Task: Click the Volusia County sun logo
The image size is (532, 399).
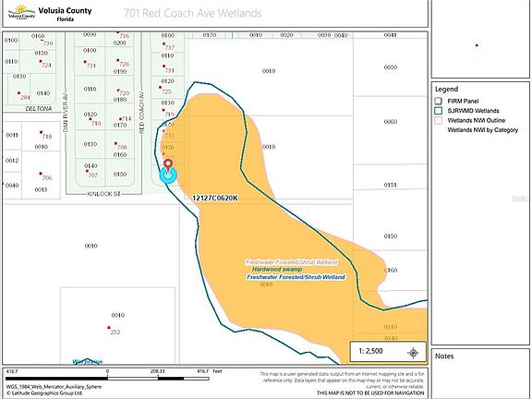Action: tap(21, 12)
